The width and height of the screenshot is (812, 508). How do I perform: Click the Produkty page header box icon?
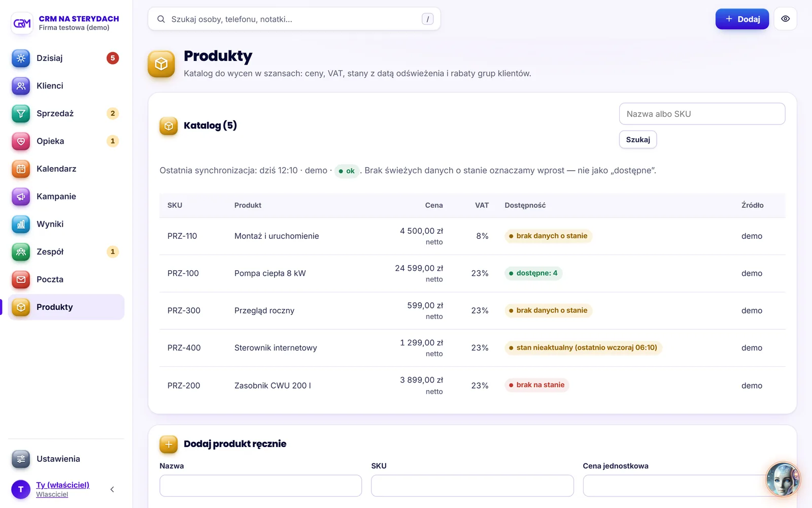coord(161,64)
